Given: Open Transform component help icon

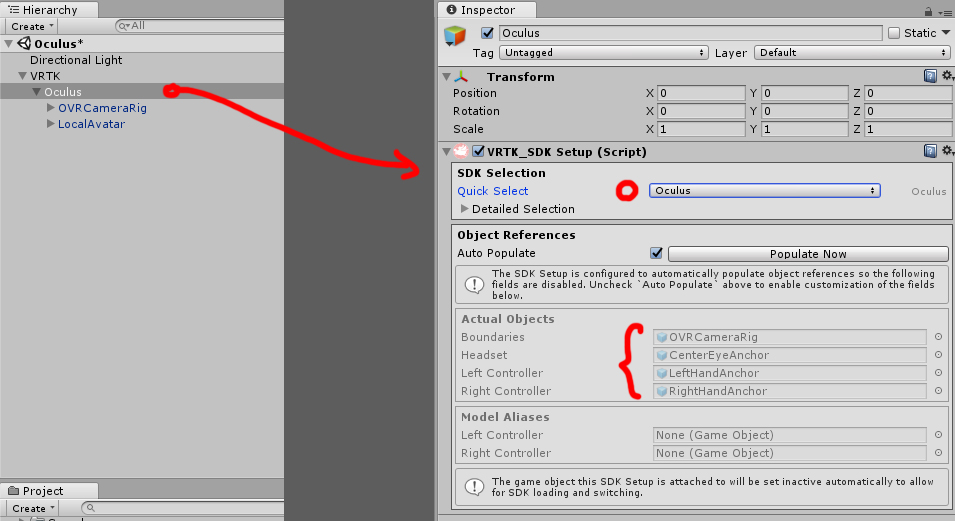Looking at the screenshot, I should 930,76.
